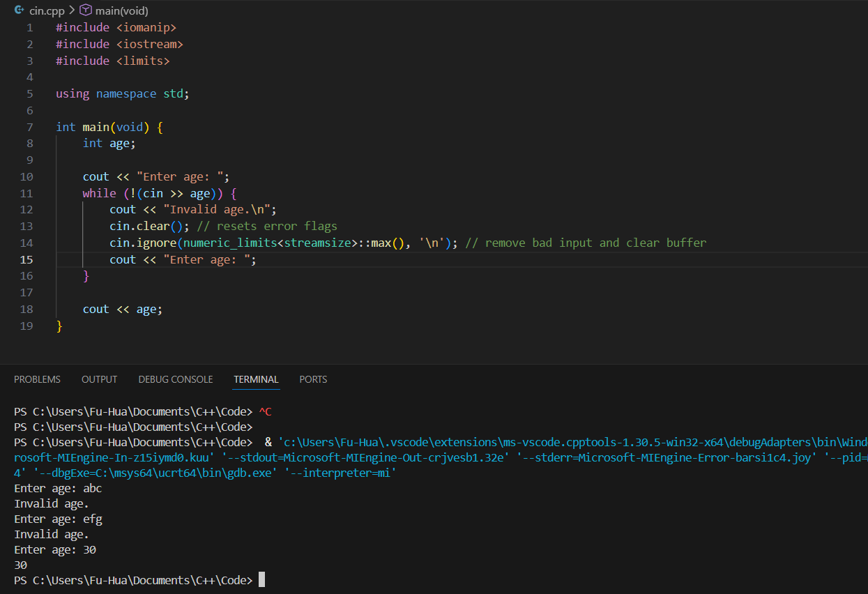
Task: Click the red ^C text in terminal
Action: coord(265,412)
